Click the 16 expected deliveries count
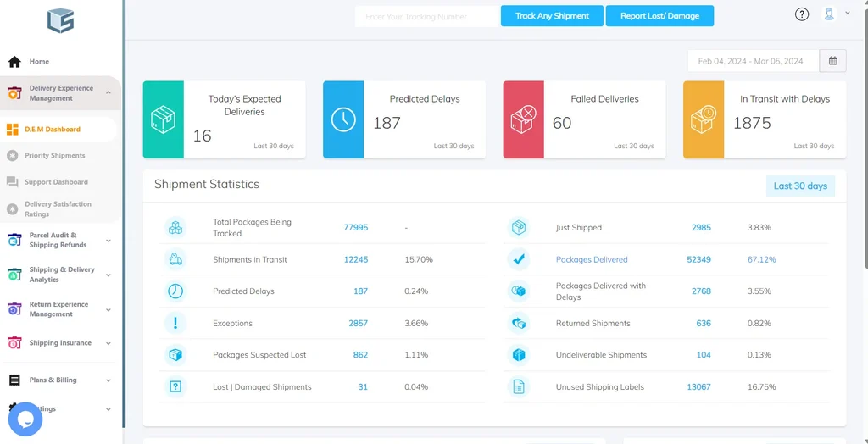 [x=202, y=136]
